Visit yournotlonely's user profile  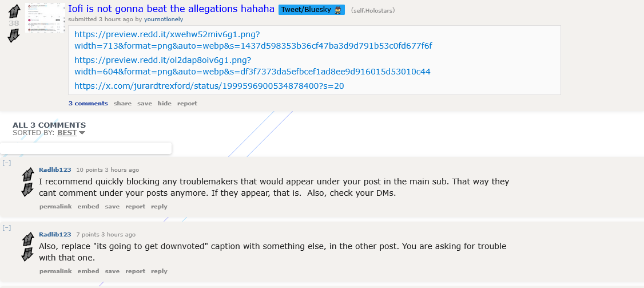164,19
